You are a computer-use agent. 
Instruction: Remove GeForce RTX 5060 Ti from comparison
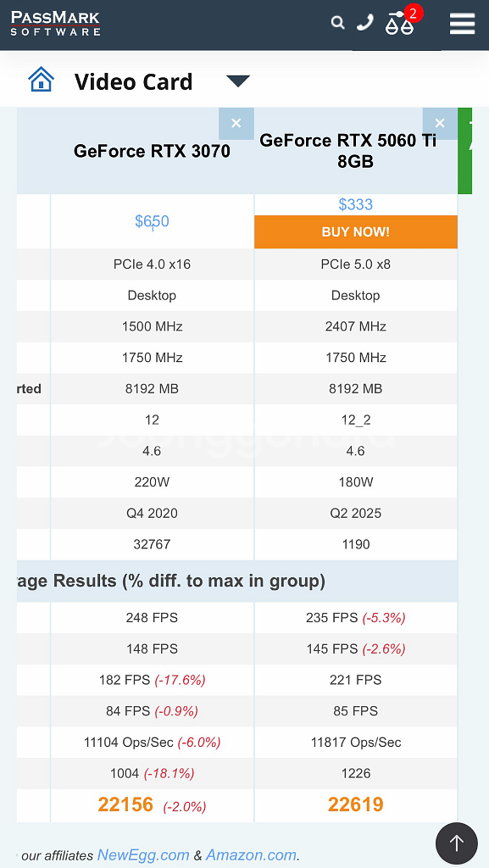[440, 123]
